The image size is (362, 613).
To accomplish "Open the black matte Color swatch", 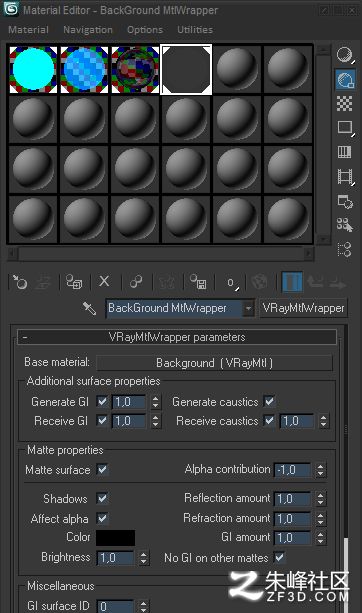I will point(116,538).
